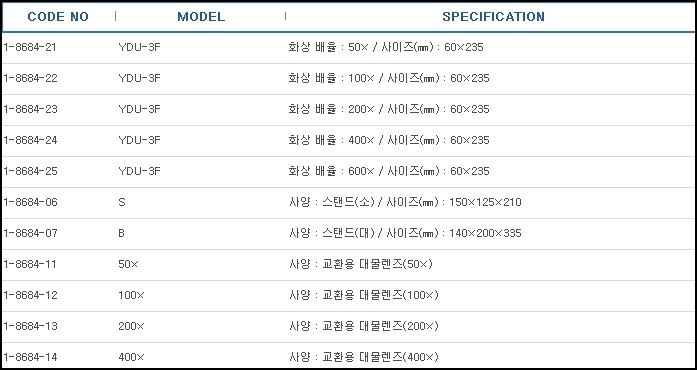
Task: Select code number 1-8684-14
Action: coord(30,357)
